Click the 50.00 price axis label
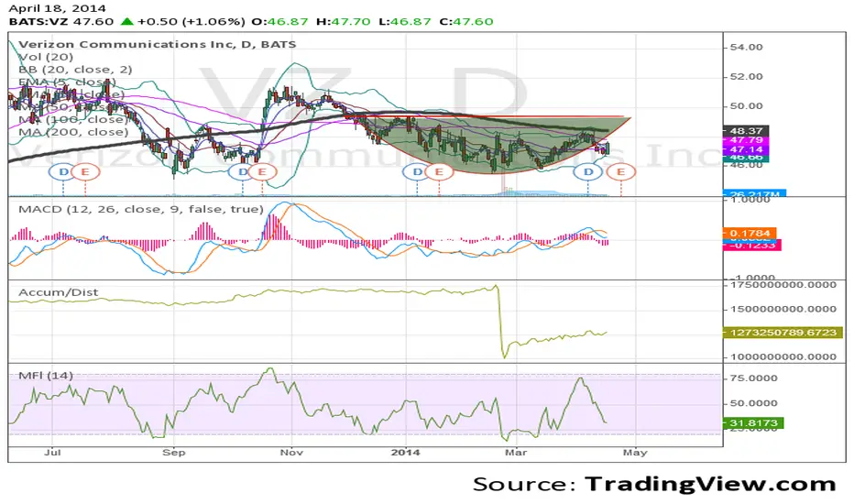Image resolution: width=854 pixels, height=504 pixels. pos(746,106)
